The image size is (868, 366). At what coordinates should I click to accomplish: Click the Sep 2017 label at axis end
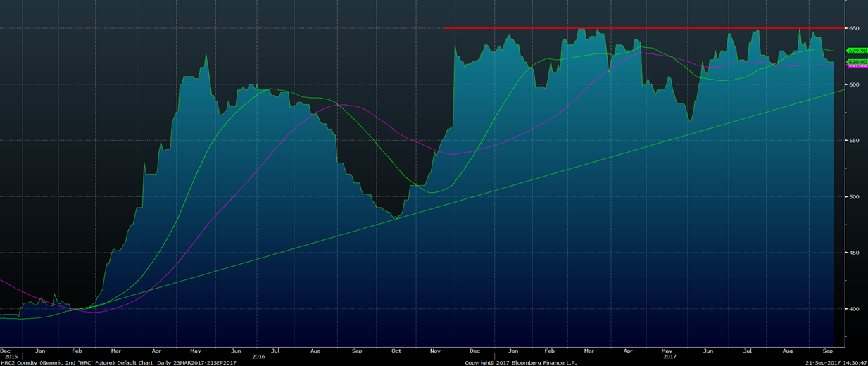pos(828,350)
